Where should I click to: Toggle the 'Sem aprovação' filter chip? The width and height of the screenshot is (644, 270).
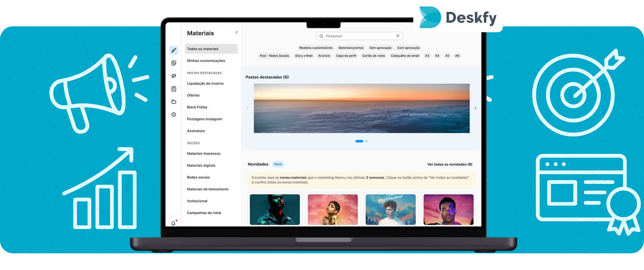click(380, 48)
